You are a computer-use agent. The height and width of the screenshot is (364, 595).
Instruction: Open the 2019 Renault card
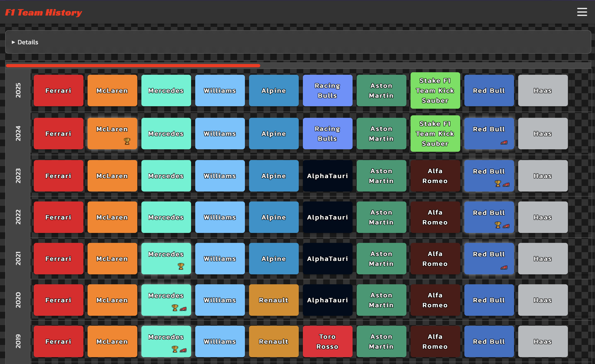pyautogui.click(x=274, y=342)
